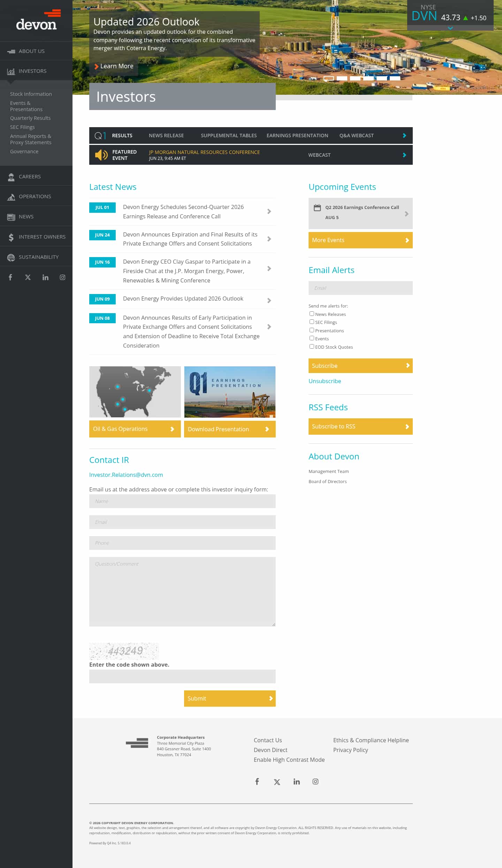This screenshot has height=868, width=502.
Task: Click arrow next to JUL 01 news item
Action: coord(269,211)
